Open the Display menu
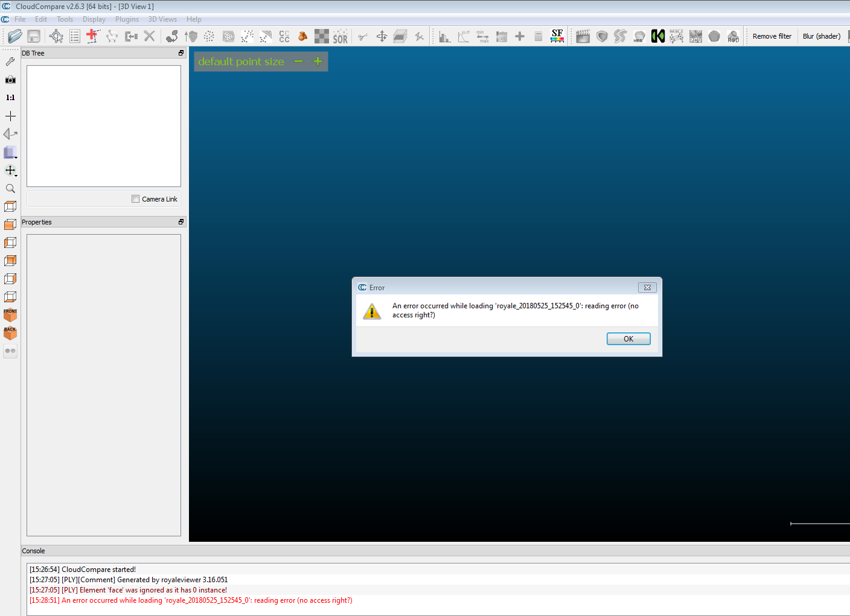Image resolution: width=850 pixels, height=616 pixels. (94, 19)
